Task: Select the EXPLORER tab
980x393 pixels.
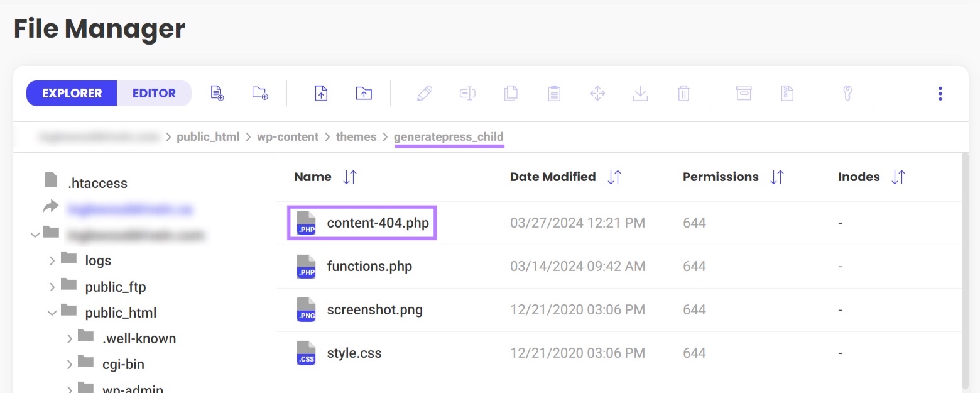Action: tap(71, 93)
